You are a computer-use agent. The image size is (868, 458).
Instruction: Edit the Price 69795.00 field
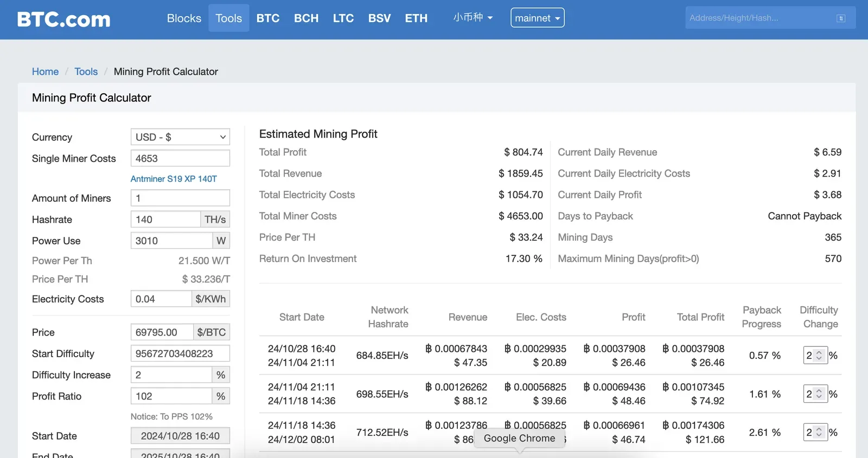[x=162, y=332]
